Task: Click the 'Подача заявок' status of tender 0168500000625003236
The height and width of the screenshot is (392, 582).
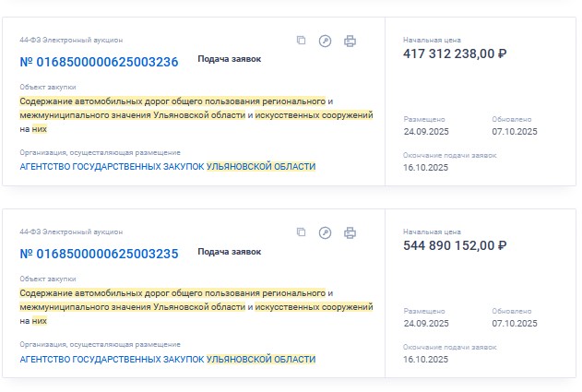Action: [x=230, y=59]
